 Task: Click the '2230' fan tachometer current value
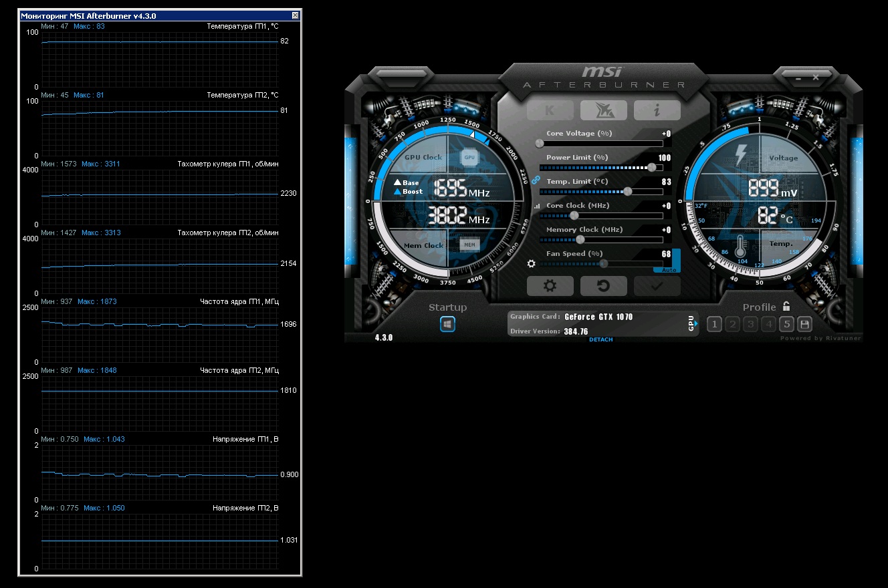[289, 193]
